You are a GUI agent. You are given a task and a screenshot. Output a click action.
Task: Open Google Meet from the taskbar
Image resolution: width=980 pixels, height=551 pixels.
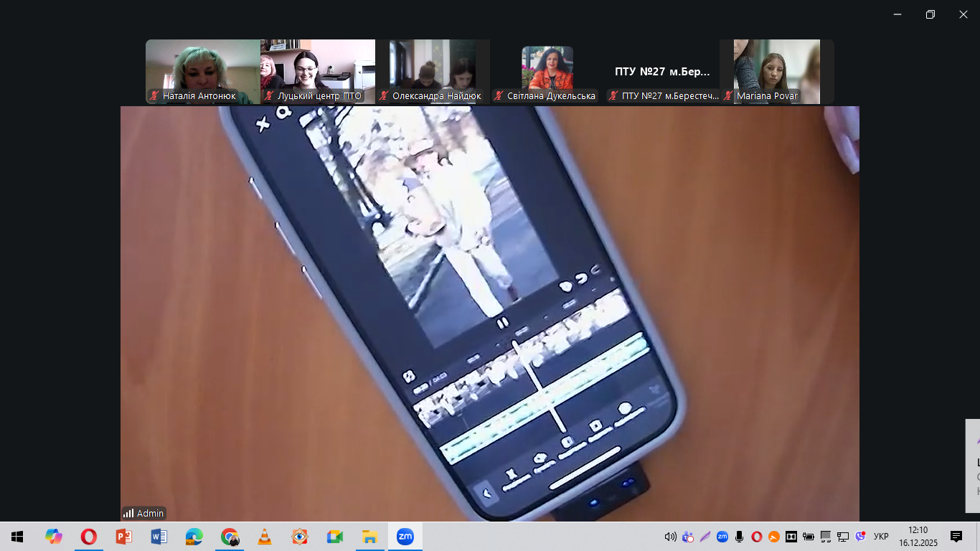pos(335,537)
